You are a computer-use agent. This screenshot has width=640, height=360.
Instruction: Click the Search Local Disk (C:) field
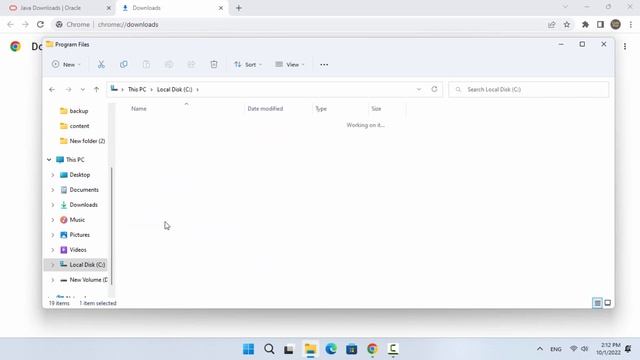click(x=529, y=89)
